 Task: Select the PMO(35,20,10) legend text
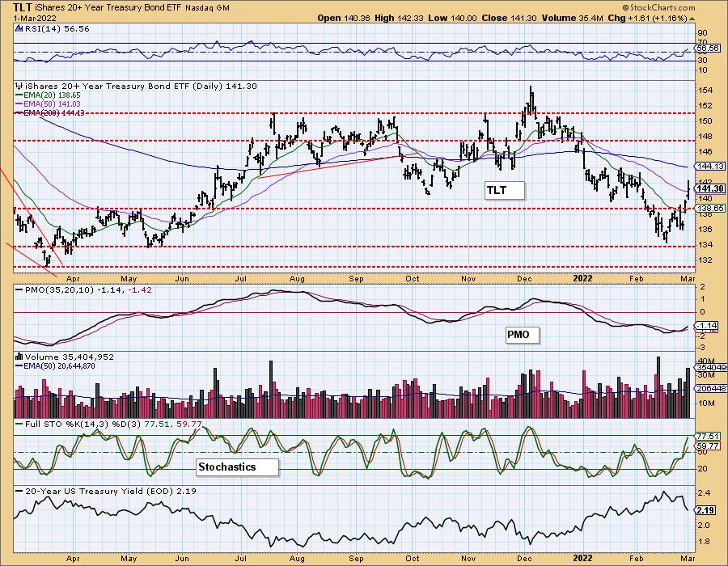[x=83, y=290]
